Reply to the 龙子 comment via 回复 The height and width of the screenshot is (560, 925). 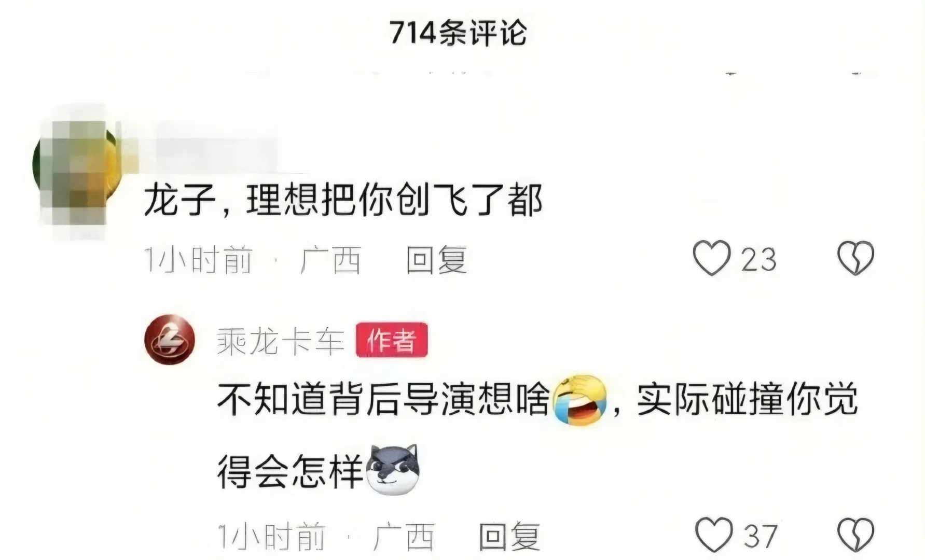[x=437, y=260]
